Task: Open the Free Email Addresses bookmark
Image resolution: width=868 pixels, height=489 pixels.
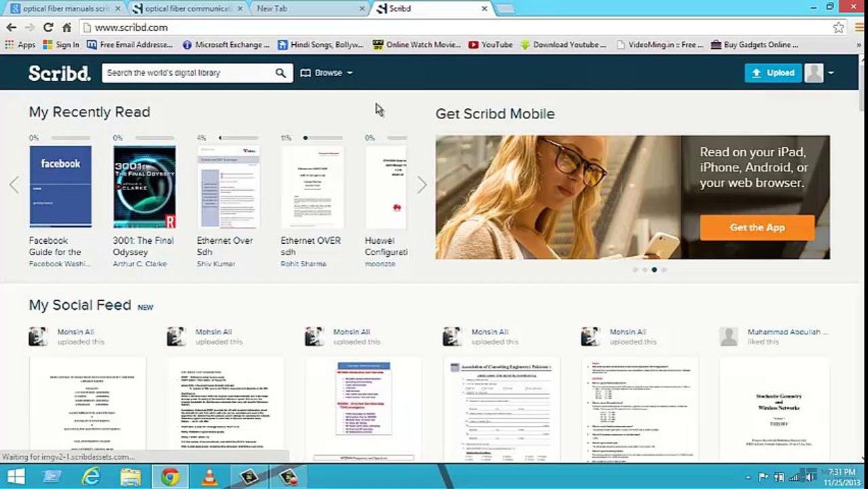Action: [x=130, y=45]
